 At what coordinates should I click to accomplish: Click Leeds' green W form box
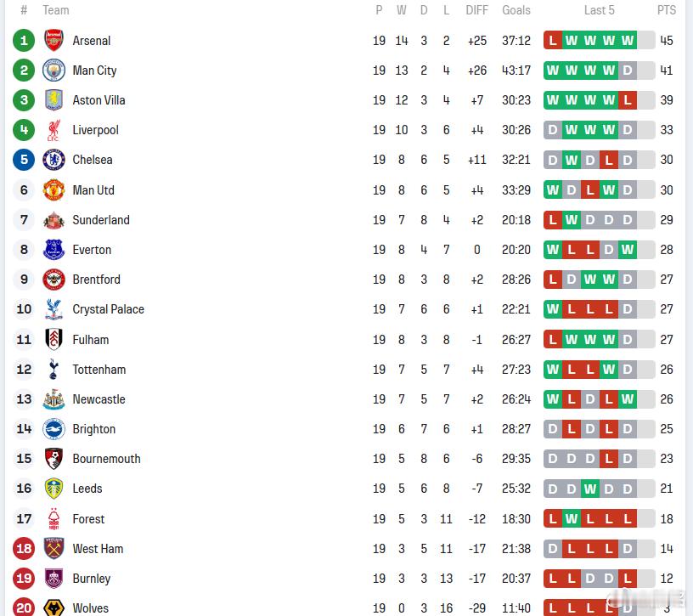click(590, 489)
